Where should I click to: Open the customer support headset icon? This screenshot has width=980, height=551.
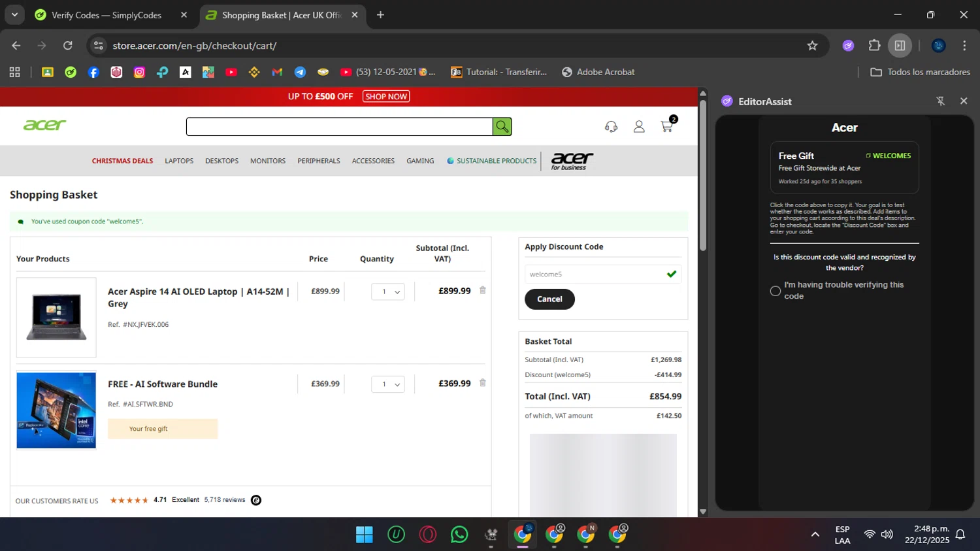pos(611,127)
